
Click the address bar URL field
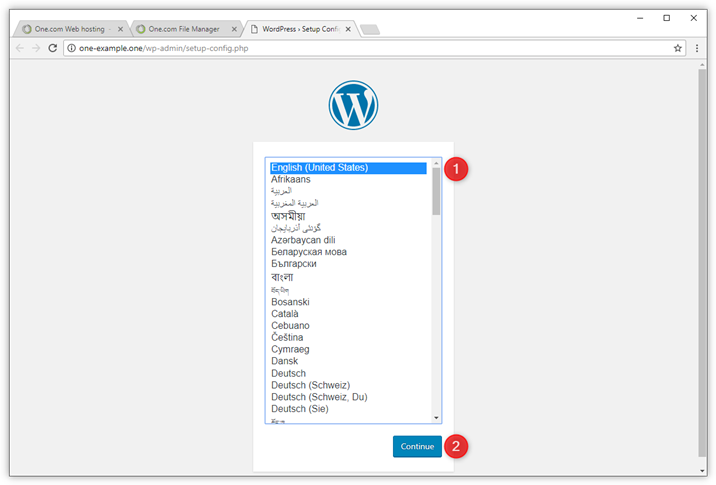coord(374,48)
